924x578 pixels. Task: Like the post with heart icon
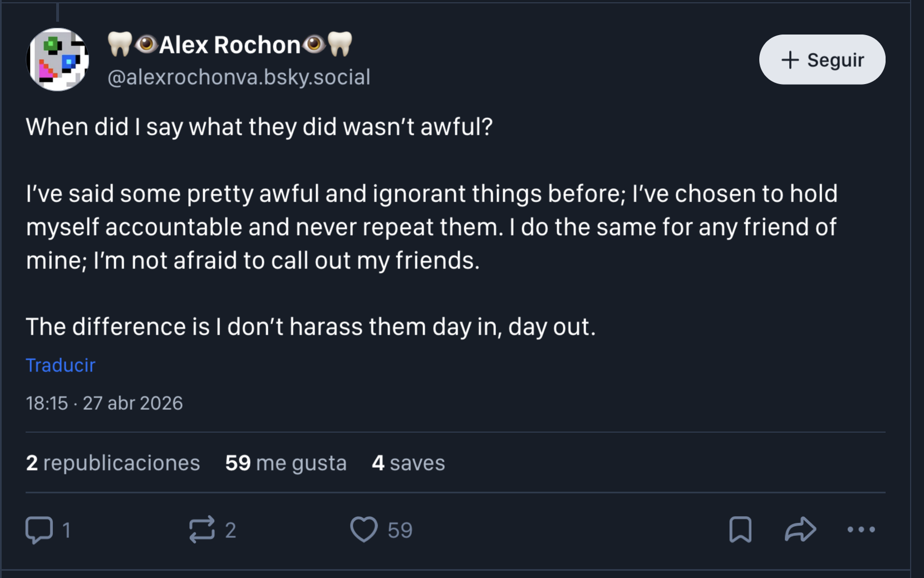point(363,530)
